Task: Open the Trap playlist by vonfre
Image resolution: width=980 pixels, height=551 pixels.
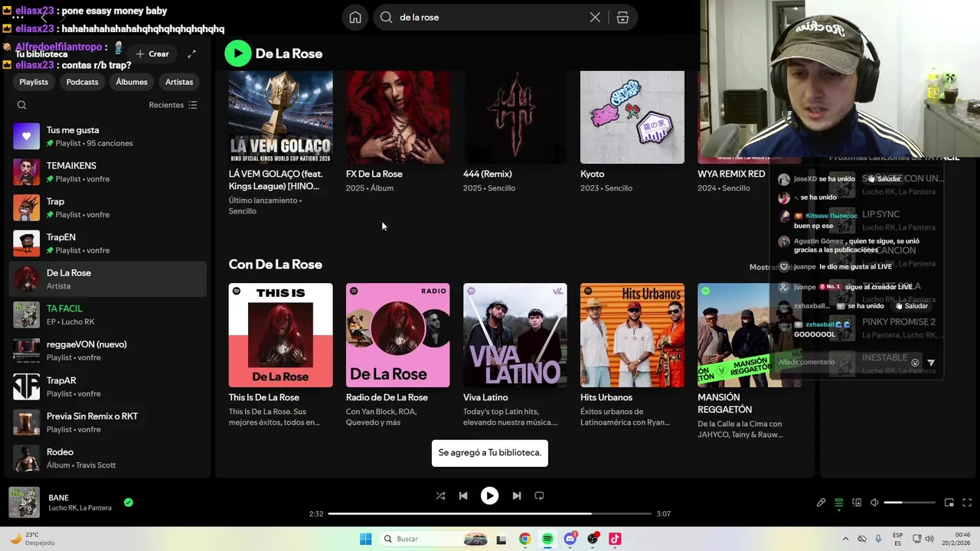Action: click(107, 207)
